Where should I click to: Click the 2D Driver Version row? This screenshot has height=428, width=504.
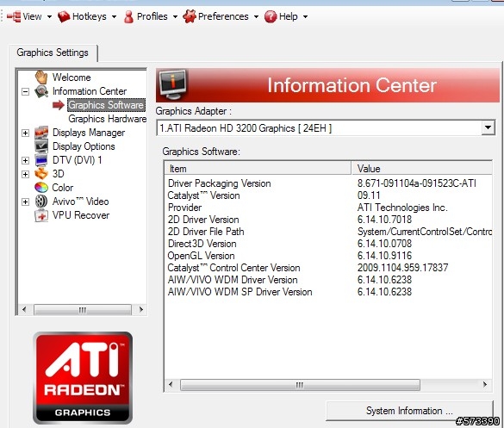[x=328, y=220]
